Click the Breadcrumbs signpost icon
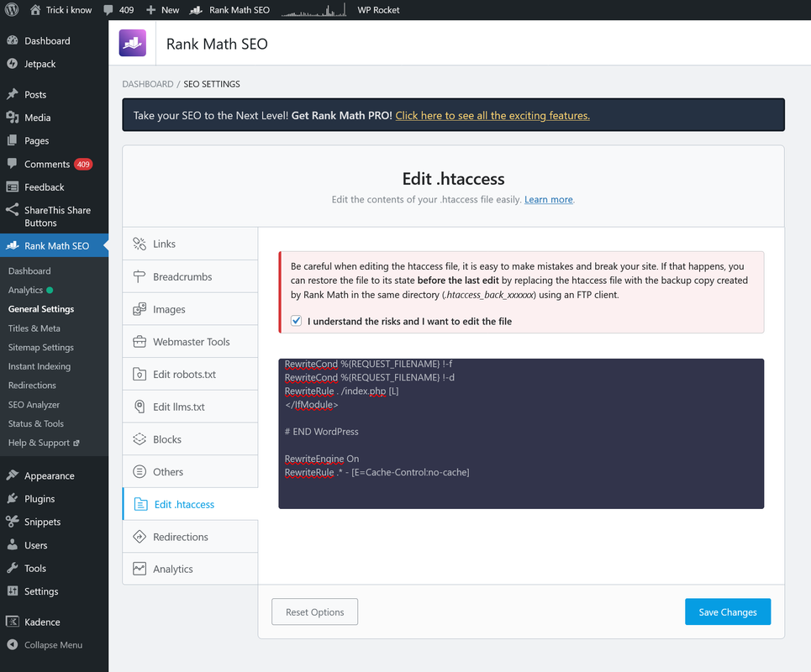Image resolution: width=811 pixels, height=672 pixels. [140, 276]
